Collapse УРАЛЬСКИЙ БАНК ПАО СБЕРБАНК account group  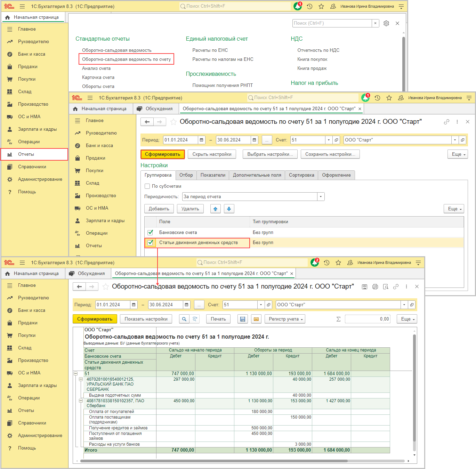80,379
